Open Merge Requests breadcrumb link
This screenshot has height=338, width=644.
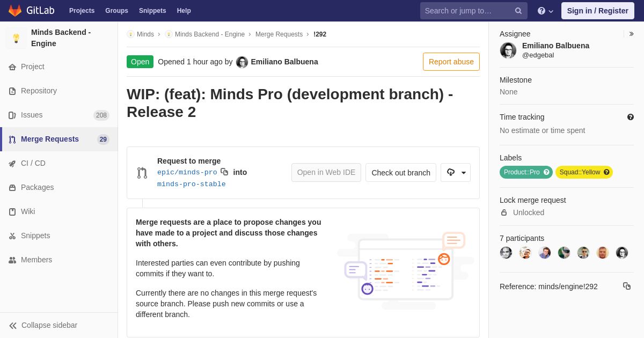point(279,34)
